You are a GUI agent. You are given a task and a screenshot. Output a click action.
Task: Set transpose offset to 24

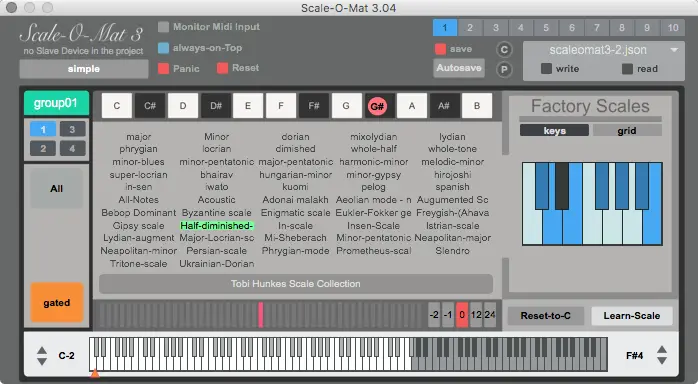click(x=490, y=315)
